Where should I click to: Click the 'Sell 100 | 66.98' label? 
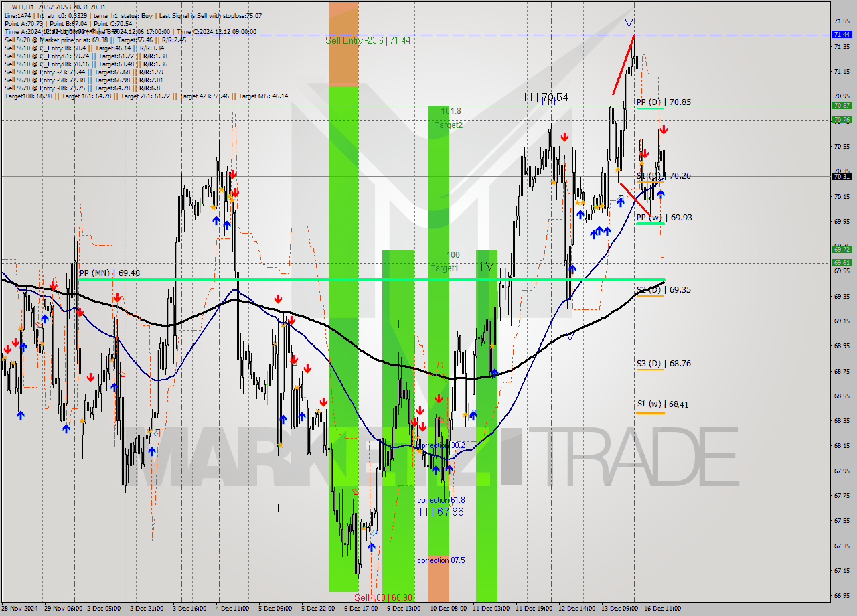click(x=384, y=597)
